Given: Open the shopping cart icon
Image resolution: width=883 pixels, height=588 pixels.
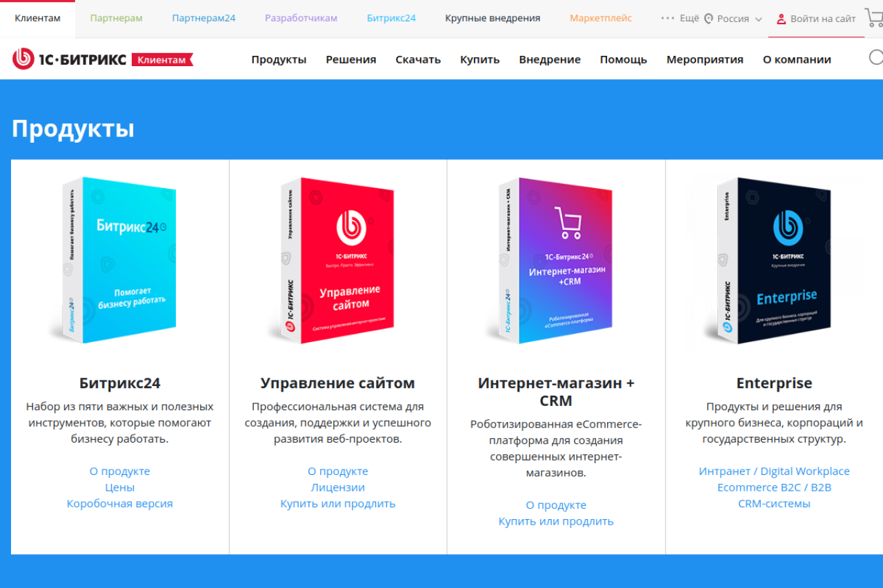Looking at the screenshot, I should click(x=874, y=18).
